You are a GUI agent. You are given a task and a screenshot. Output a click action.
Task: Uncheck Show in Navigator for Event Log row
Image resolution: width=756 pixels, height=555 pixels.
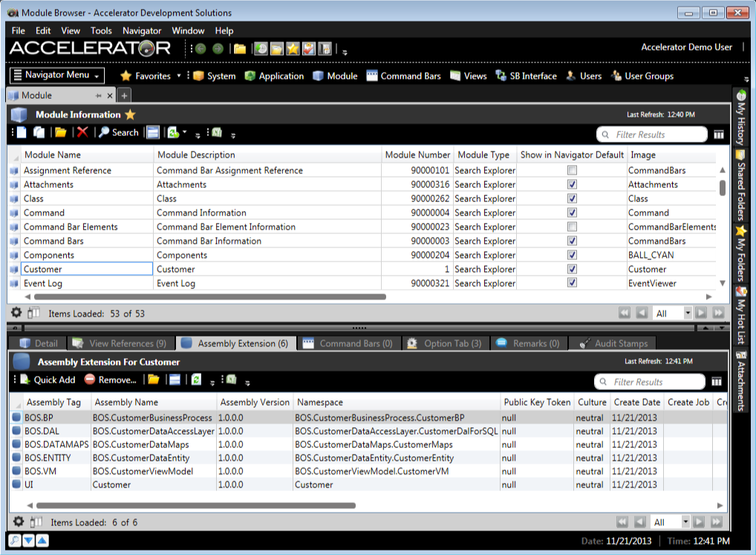coord(572,282)
